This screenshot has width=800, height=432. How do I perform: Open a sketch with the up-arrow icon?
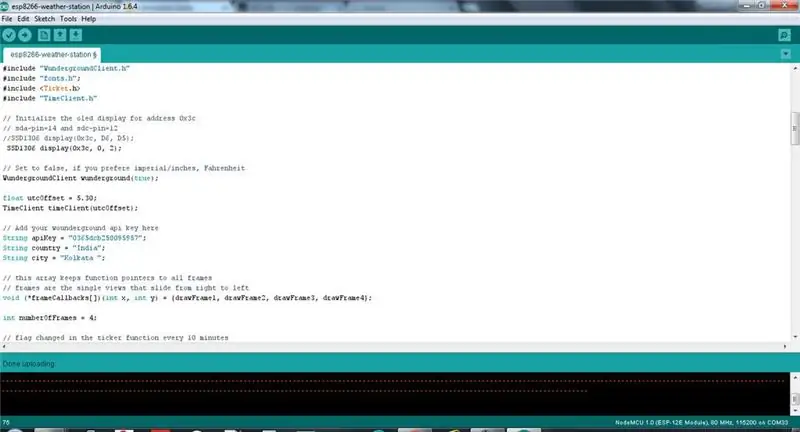pos(60,35)
